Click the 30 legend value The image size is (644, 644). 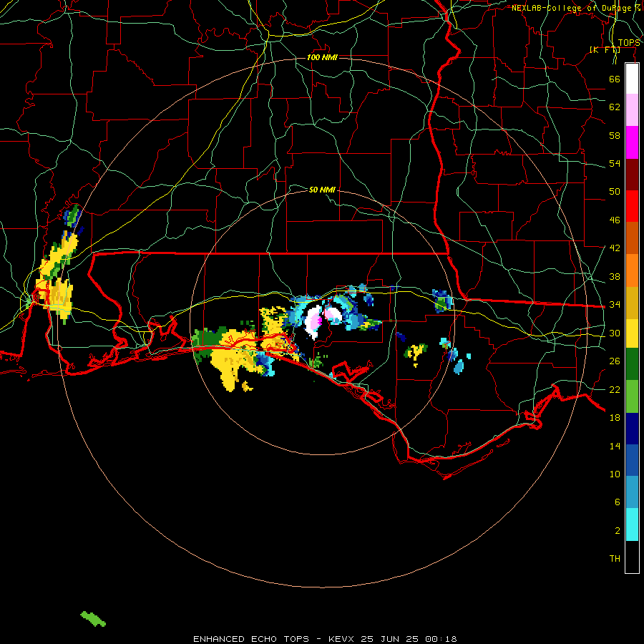tap(615, 333)
